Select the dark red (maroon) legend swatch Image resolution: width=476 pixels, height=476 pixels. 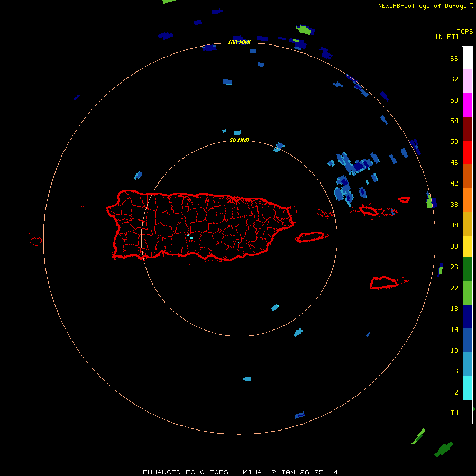point(467,129)
